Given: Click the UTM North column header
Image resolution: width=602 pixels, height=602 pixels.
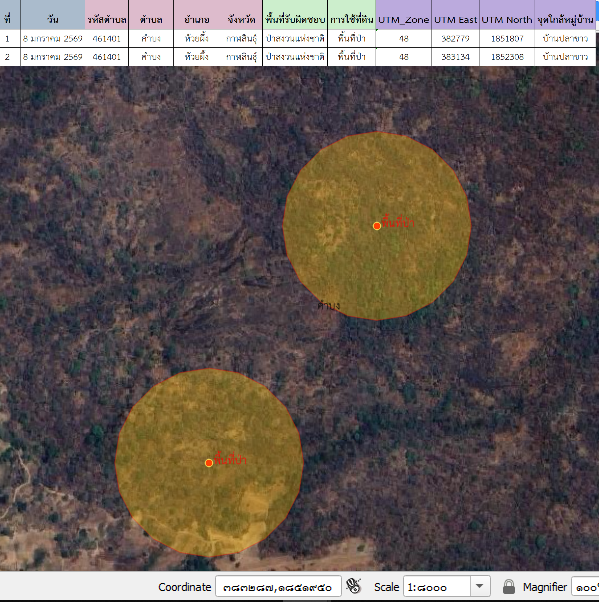Looking at the screenshot, I should pos(507,20).
